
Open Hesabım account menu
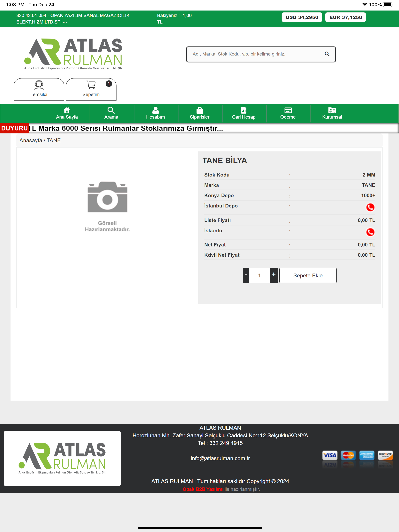click(x=155, y=114)
